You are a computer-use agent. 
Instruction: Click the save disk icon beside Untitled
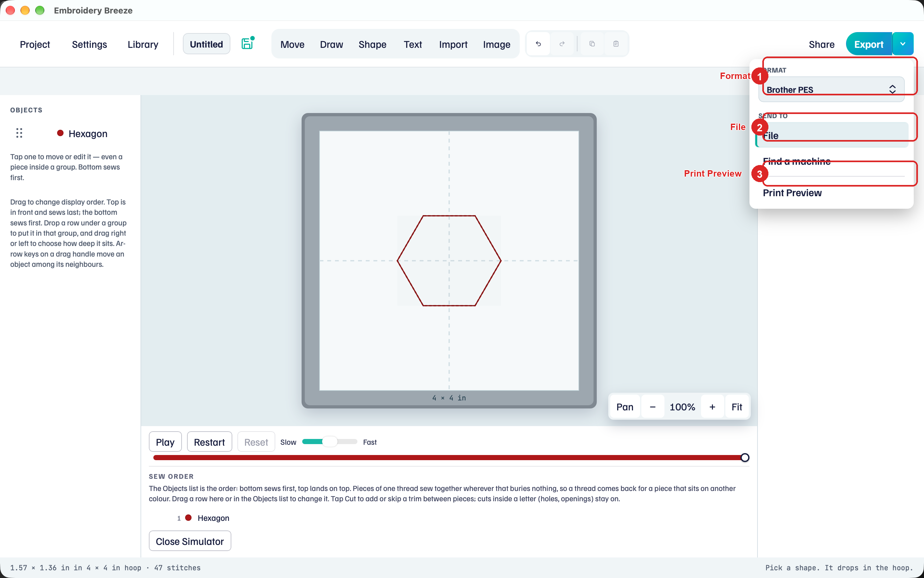(x=247, y=44)
